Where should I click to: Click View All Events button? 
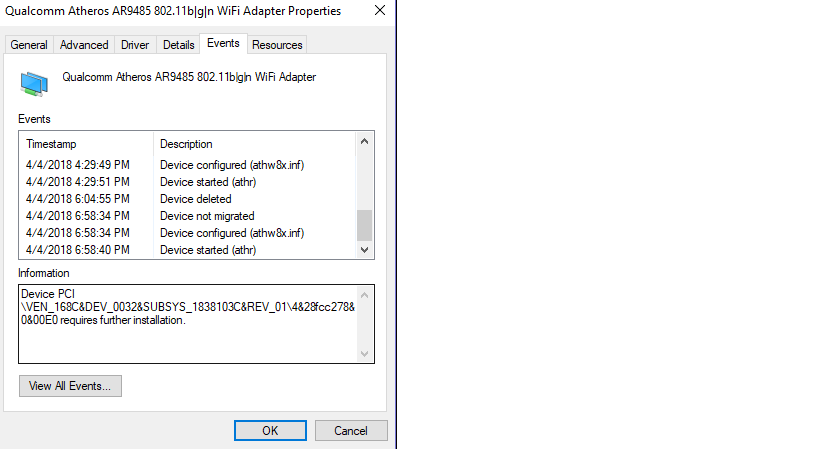(x=70, y=386)
